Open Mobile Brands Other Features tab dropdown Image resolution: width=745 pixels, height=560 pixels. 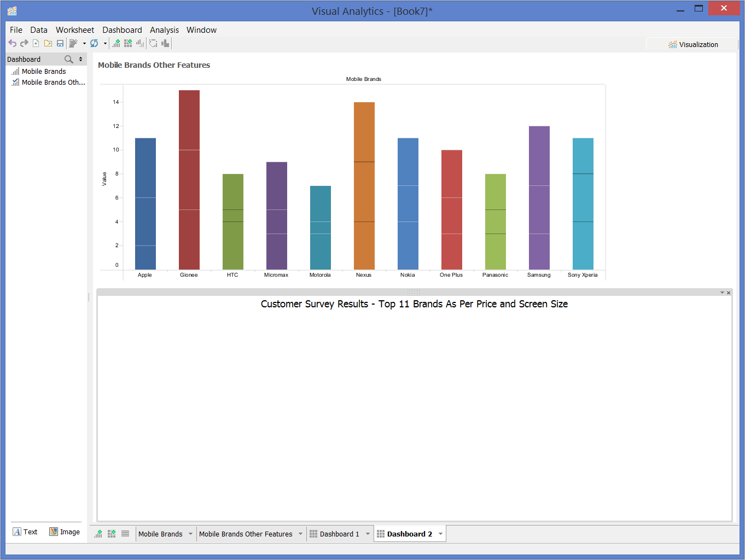point(300,534)
